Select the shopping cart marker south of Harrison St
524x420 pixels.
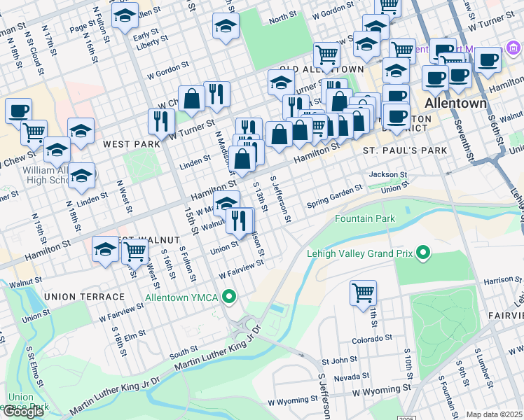tap(363, 293)
